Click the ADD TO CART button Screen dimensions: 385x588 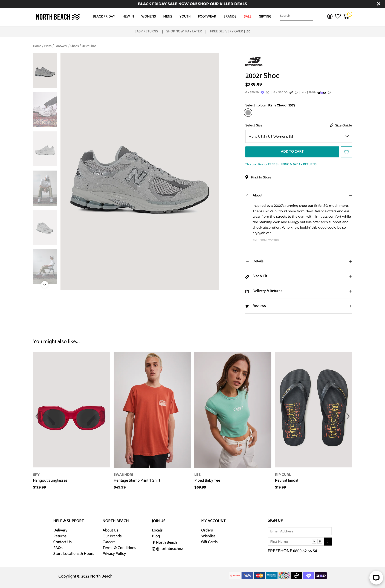click(x=292, y=152)
